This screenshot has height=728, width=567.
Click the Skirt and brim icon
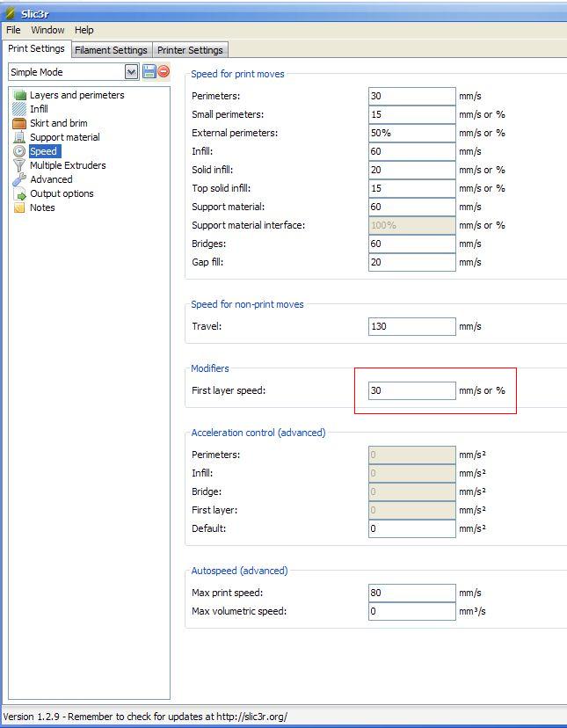tap(19, 123)
